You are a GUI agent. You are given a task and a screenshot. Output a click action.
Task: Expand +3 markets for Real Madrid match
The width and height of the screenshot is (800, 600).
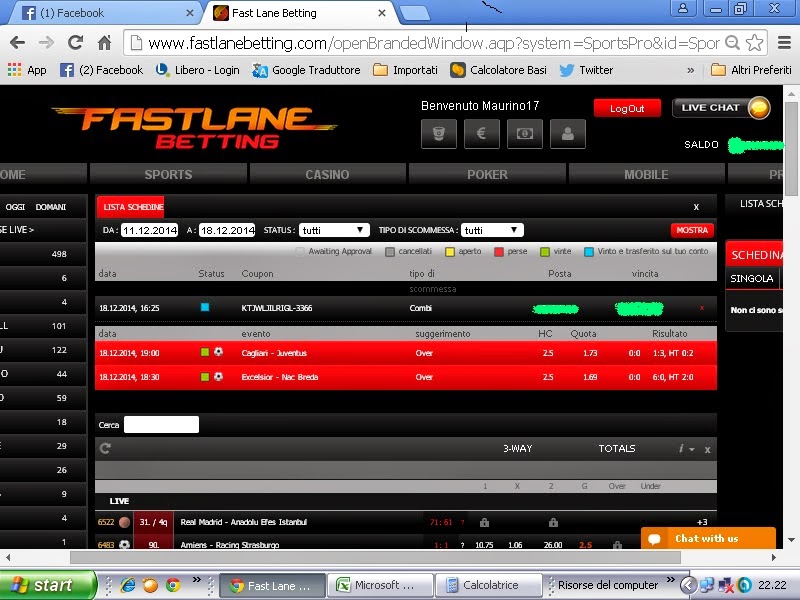(x=702, y=522)
